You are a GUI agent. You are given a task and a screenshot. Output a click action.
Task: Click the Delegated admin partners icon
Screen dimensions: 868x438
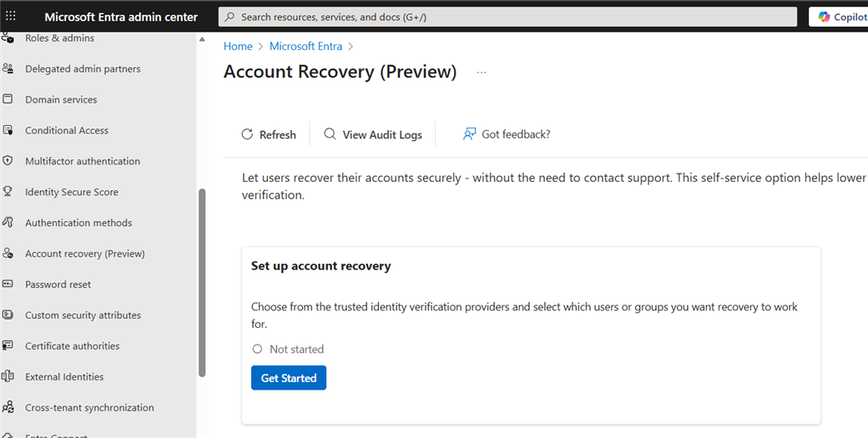coord(8,68)
